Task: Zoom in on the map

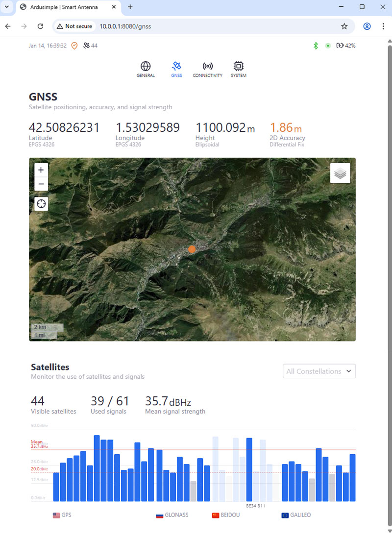Action: click(x=41, y=170)
